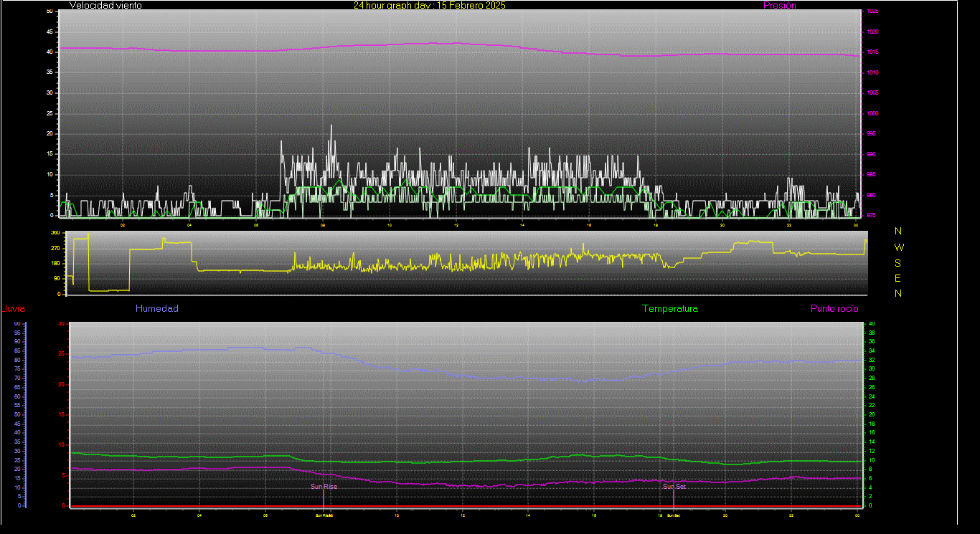The height and width of the screenshot is (534, 980).
Task: Click the '985' pressure axis value
Action: pos(871,175)
